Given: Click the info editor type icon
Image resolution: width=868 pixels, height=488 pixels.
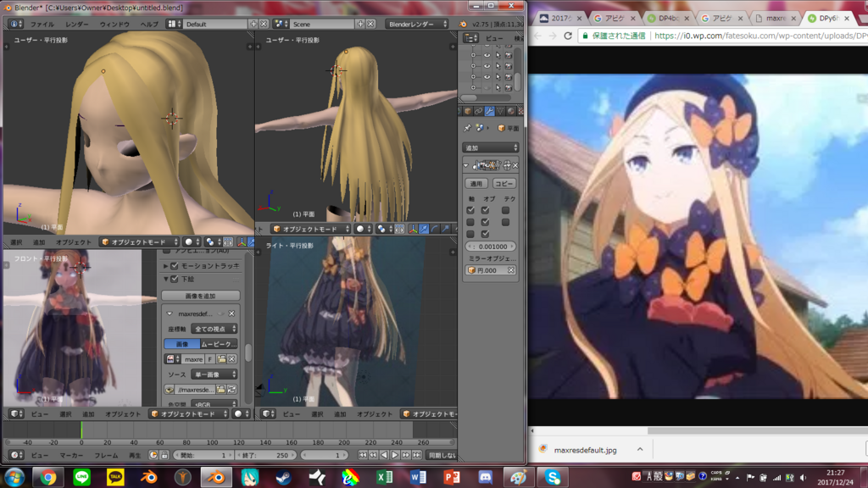Looking at the screenshot, I should (x=15, y=25).
